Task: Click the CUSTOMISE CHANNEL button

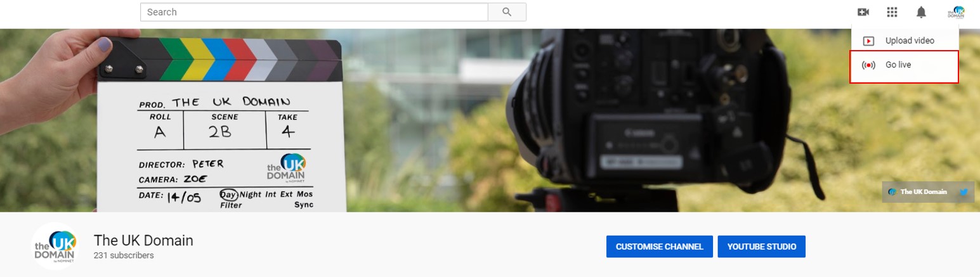Action: coord(660,247)
